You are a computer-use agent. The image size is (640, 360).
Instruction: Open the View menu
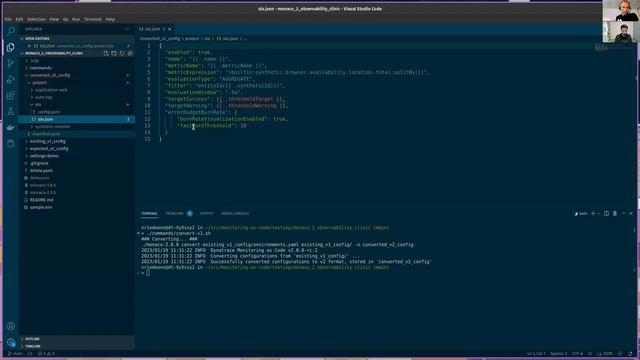(54, 19)
